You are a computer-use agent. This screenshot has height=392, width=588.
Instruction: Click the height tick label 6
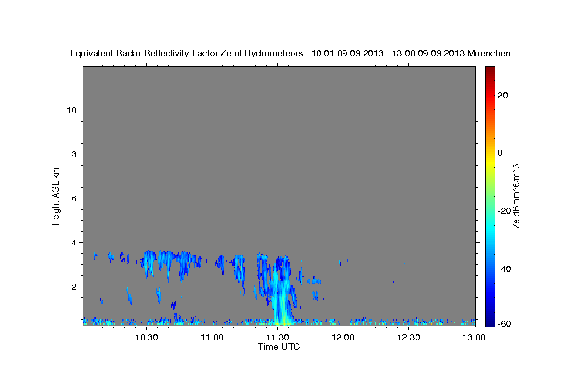pos(73,198)
